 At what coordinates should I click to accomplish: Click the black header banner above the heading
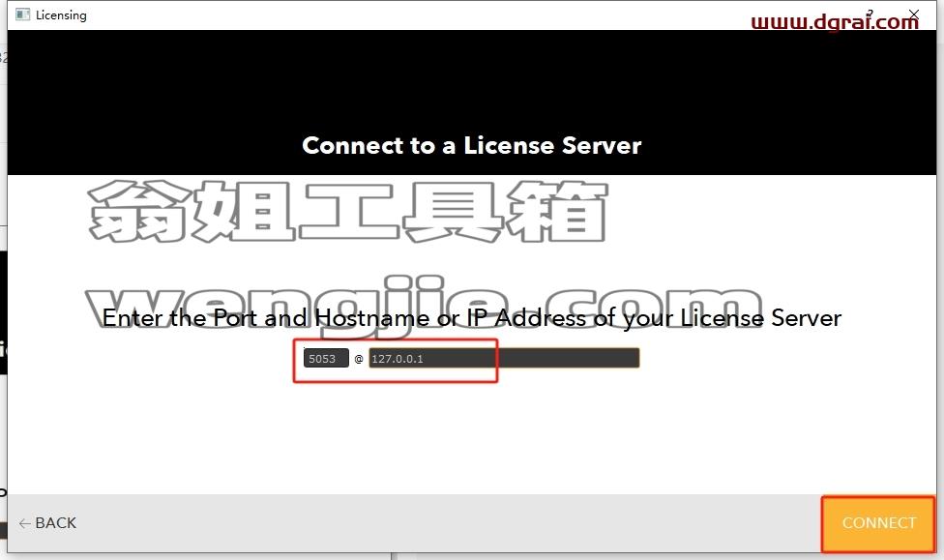tap(471, 78)
